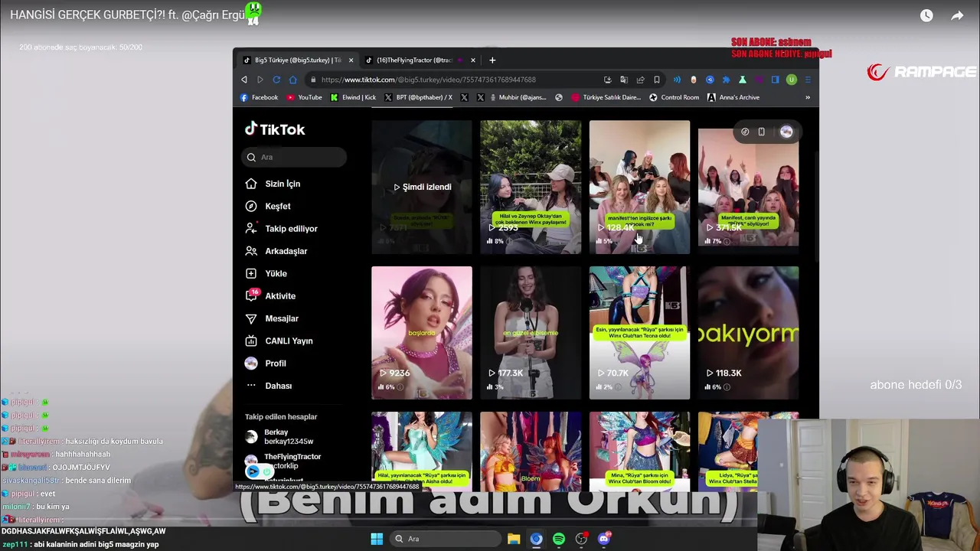Open Türkiye Satılık Daire bookmark
980x551 pixels.
point(606,97)
